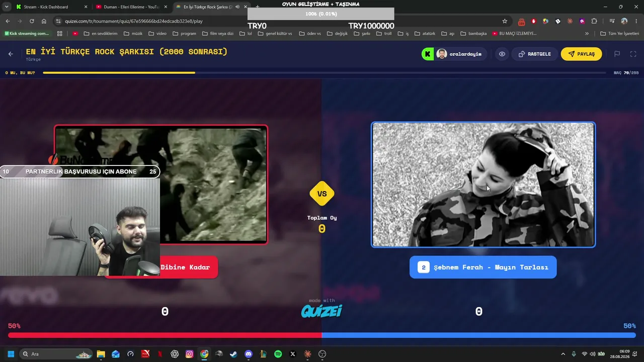Viewport: 644px width, 362px height.
Task: Open the müzik bookmark folder
Action: pos(132,34)
